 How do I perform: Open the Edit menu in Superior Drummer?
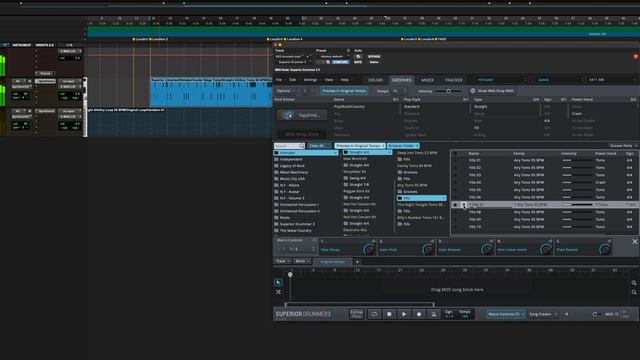[293, 80]
